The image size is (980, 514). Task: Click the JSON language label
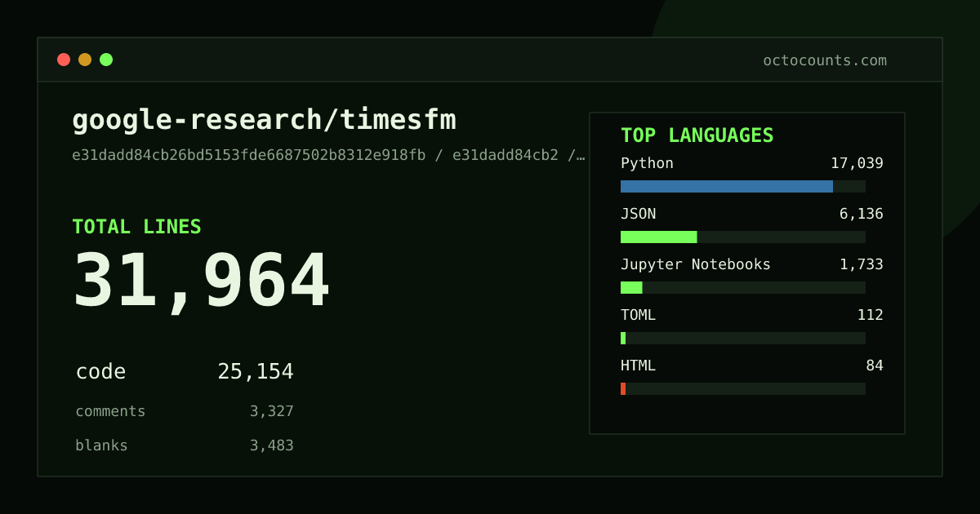(x=638, y=214)
